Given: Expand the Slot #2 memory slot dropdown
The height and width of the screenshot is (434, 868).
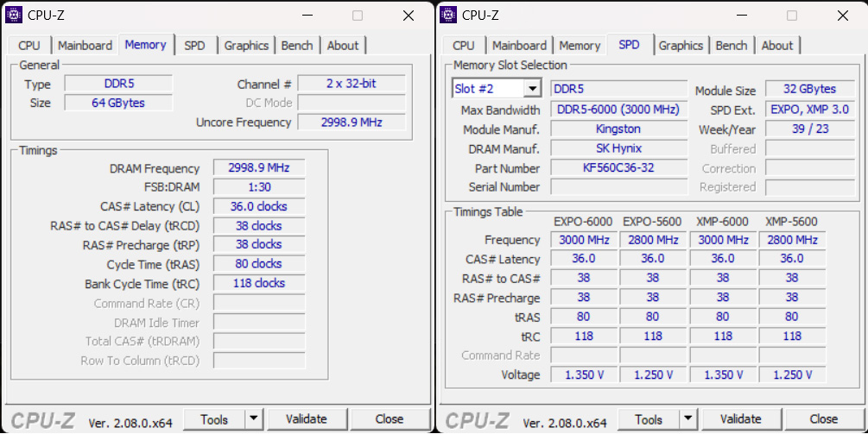Looking at the screenshot, I should 533,89.
